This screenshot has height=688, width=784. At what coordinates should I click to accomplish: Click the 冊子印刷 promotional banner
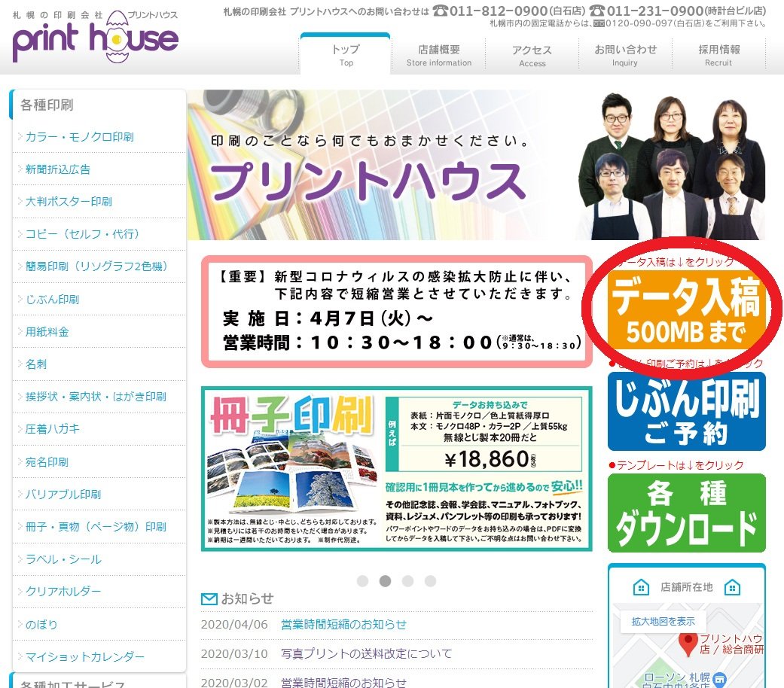396,469
